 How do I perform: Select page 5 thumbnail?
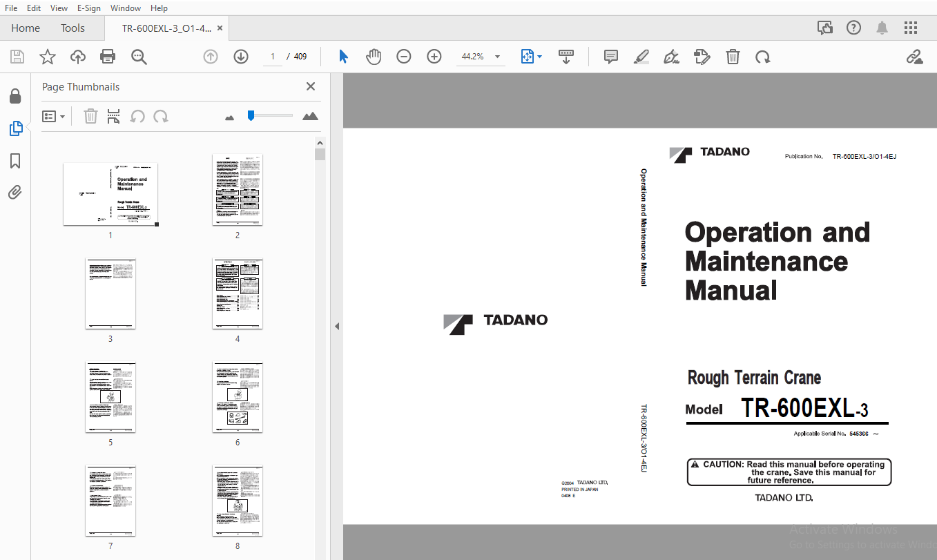(x=110, y=397)
